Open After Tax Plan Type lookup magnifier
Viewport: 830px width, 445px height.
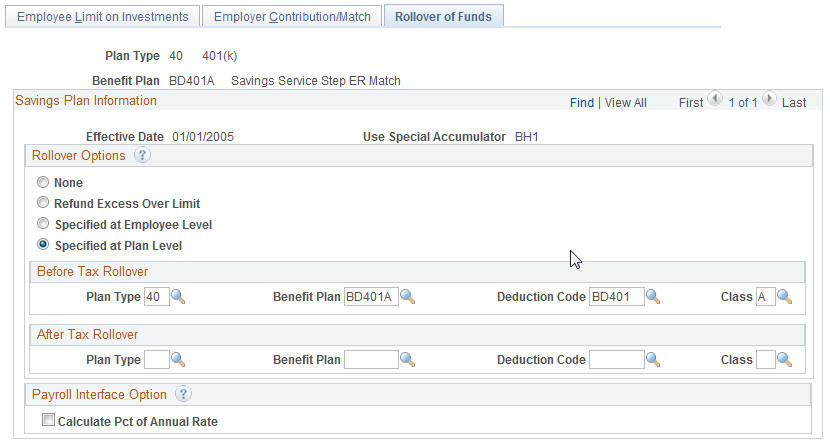(178, 360)
